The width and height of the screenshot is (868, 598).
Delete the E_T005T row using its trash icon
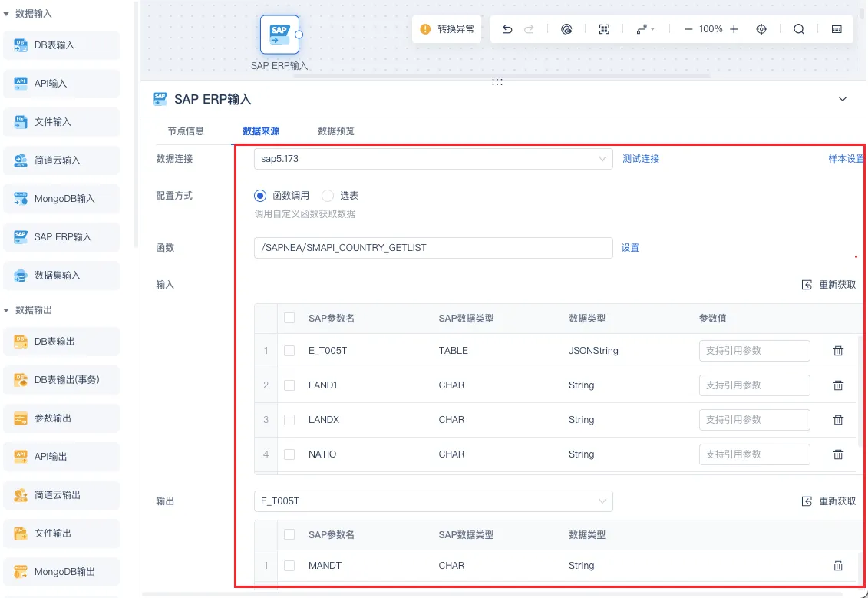click(837, 350)
